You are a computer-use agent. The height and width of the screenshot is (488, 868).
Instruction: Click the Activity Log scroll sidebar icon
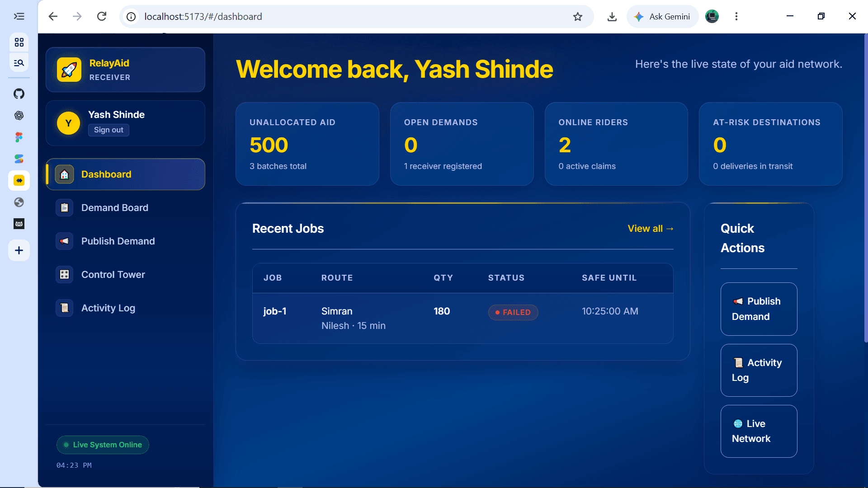click(x=65, y=308)
